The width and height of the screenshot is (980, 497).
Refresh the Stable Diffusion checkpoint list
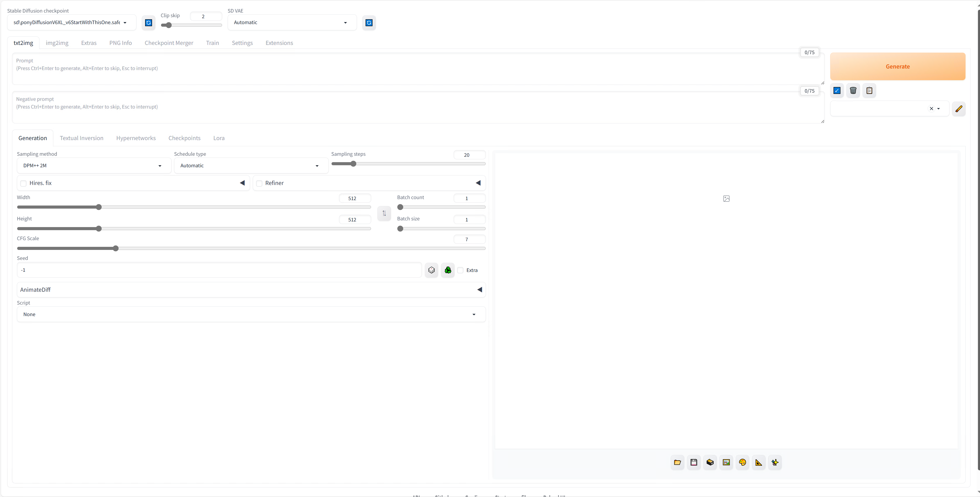[x=148, y=23]
